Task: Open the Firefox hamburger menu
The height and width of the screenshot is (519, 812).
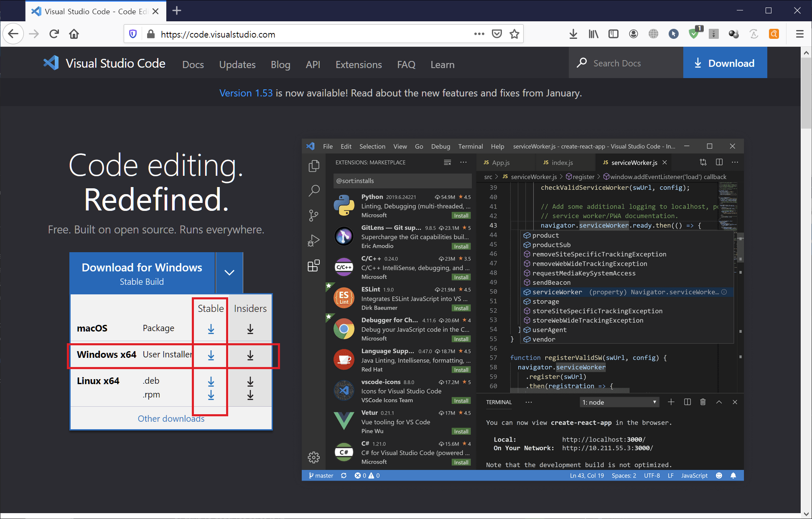Action: pyautogui.click(x=799, y=34)
